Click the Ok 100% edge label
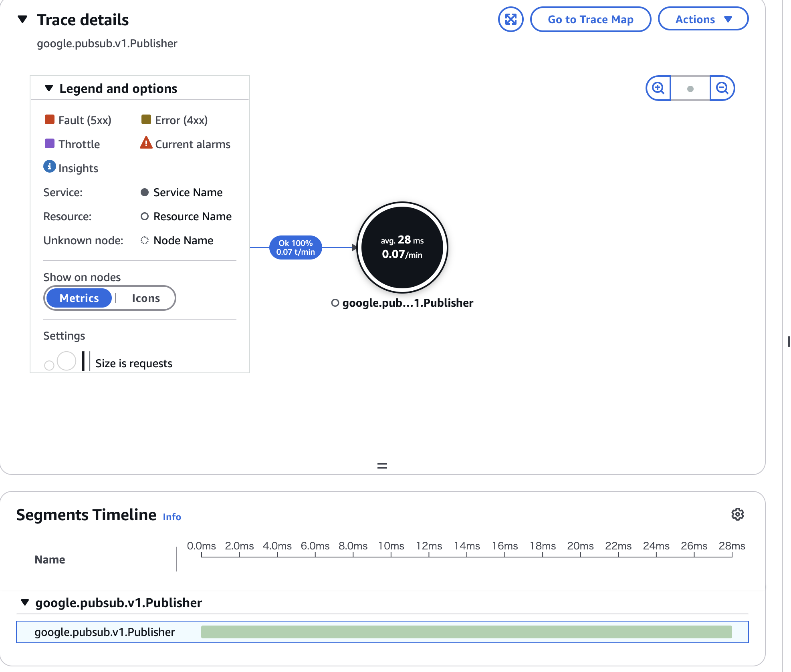The width and height of the screenshot is (791, 672). coord(295,247)
